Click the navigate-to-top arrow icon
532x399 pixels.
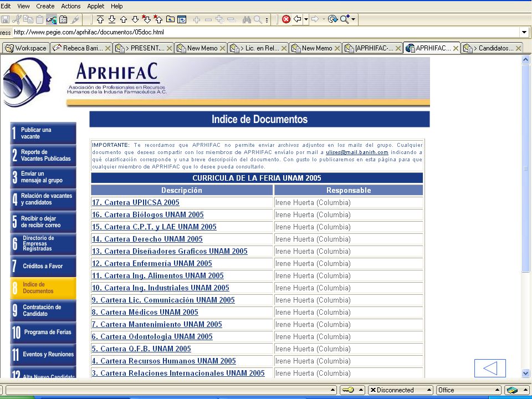(x=100, y=19)
